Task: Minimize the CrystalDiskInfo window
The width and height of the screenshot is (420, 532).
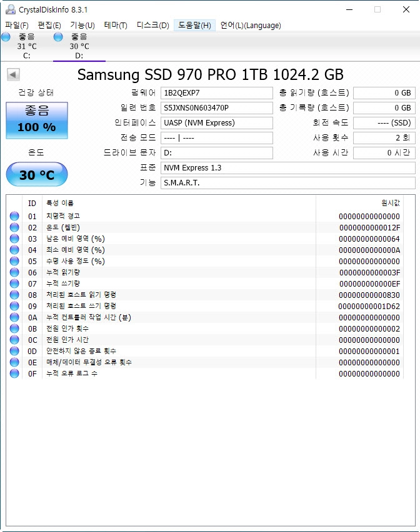Action: tap(349, 9)
